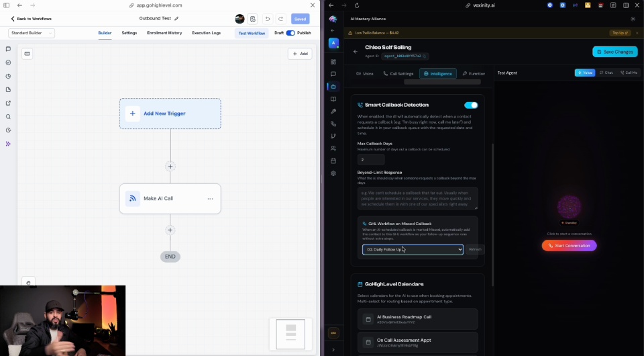Go back with arrow beside Chloe Self Selling
This screenshot has width=644, height=356.
(356, 52)
